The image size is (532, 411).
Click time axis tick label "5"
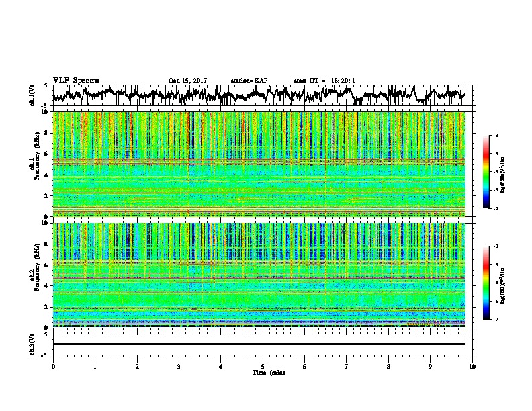click(263, 367)
